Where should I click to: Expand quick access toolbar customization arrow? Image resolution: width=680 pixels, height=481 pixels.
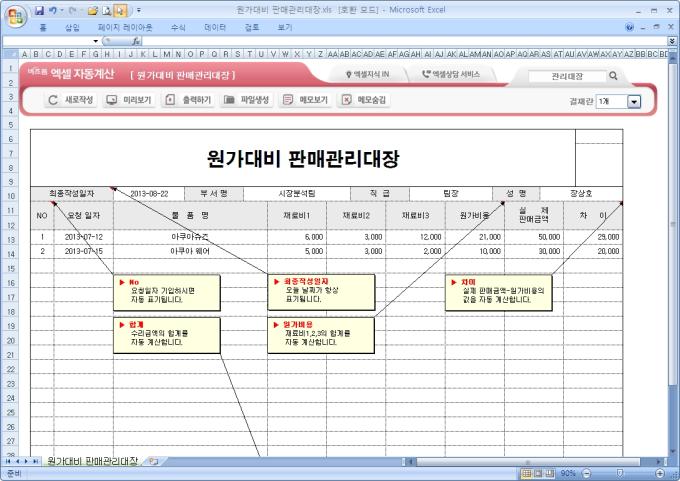point(139,10)
